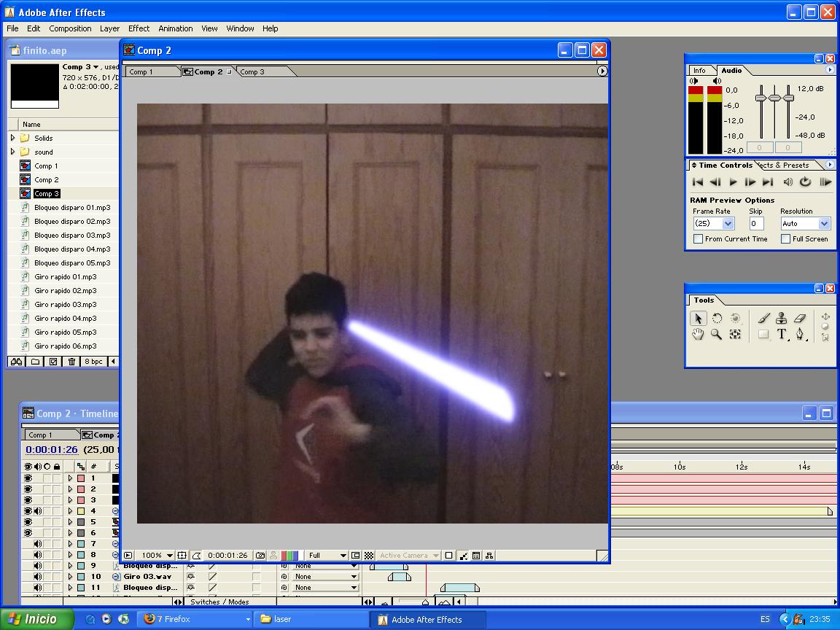Open Frame Rate dropdown in RAM Preview Options
Screen dimensions: 840x630
click(714, 223)
